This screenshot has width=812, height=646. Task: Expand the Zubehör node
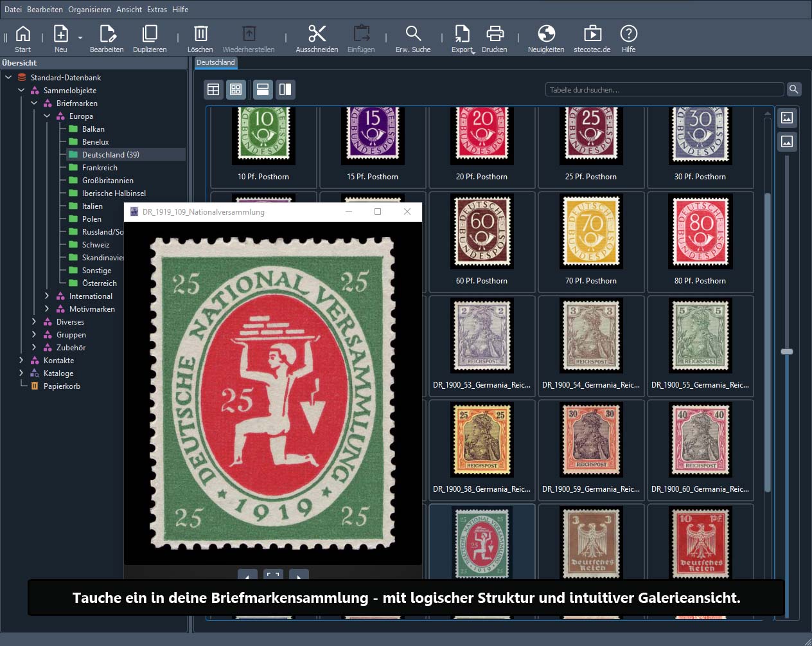click(34, 347)
